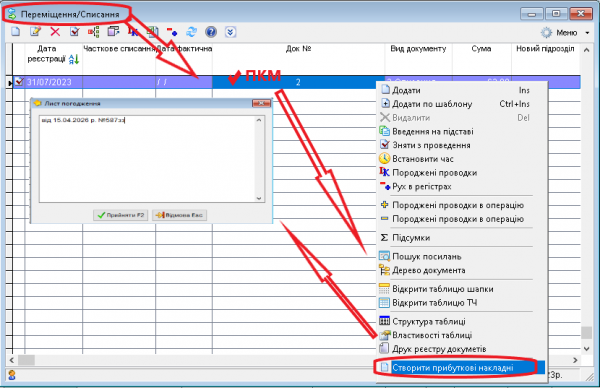The width and height of the screenshot is (600, 388).
Task: Click the user icon in status bar
Action: [x=11, y=375]
